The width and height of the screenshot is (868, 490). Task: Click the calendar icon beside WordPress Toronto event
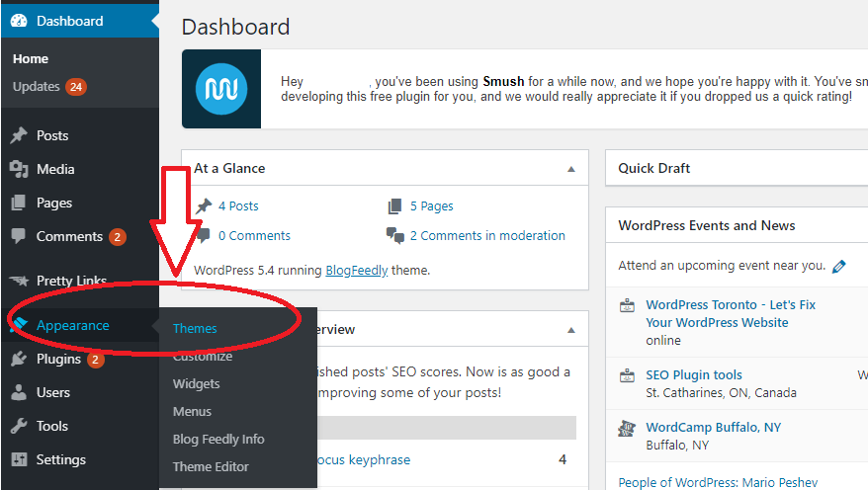[627, 305]
